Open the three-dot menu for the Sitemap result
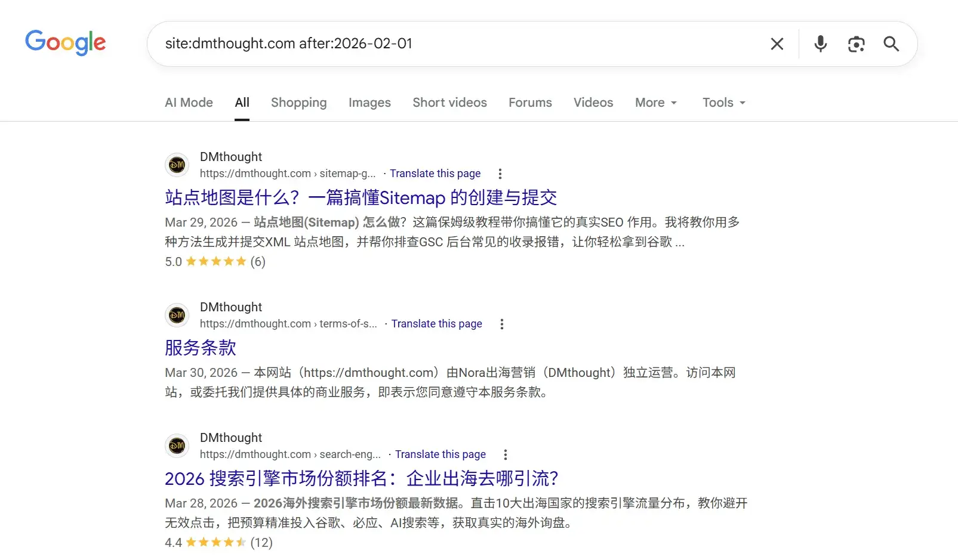 [x=500, y=173]
